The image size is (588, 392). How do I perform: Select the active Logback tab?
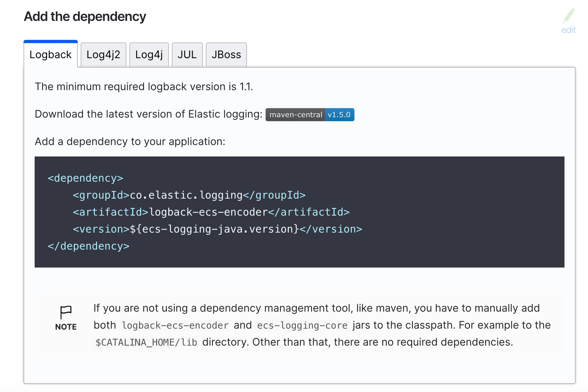point(50,55)
